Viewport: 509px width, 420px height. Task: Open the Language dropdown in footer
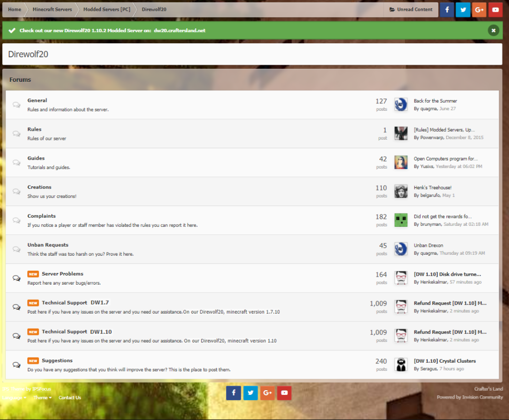pos(14,398)
